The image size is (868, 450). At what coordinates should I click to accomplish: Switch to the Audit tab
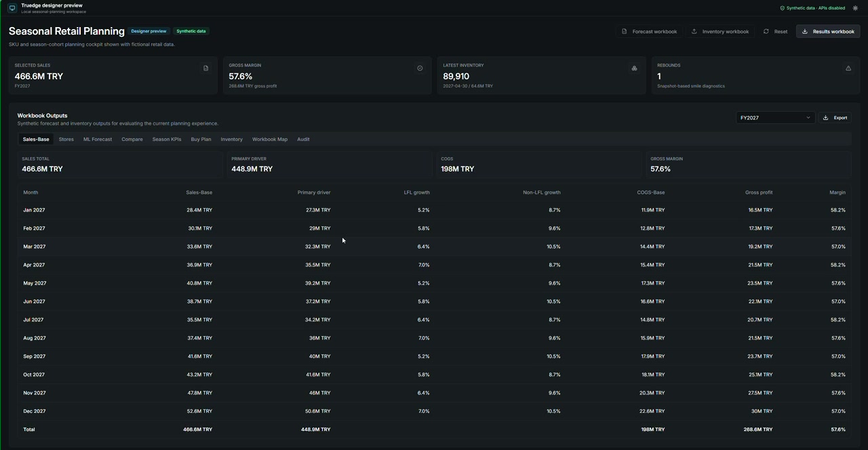(x=303, y=139)
